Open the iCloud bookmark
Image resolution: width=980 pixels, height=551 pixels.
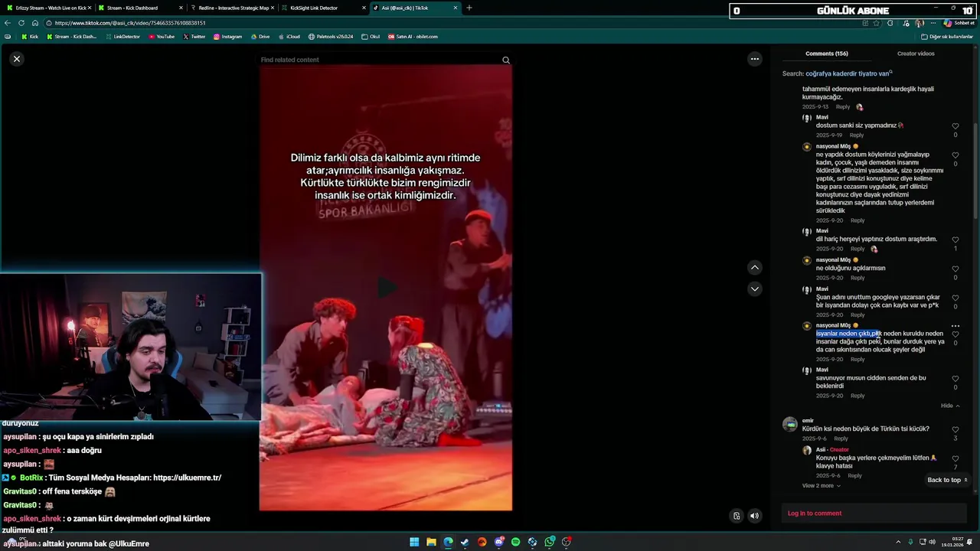tap(289, 37)
